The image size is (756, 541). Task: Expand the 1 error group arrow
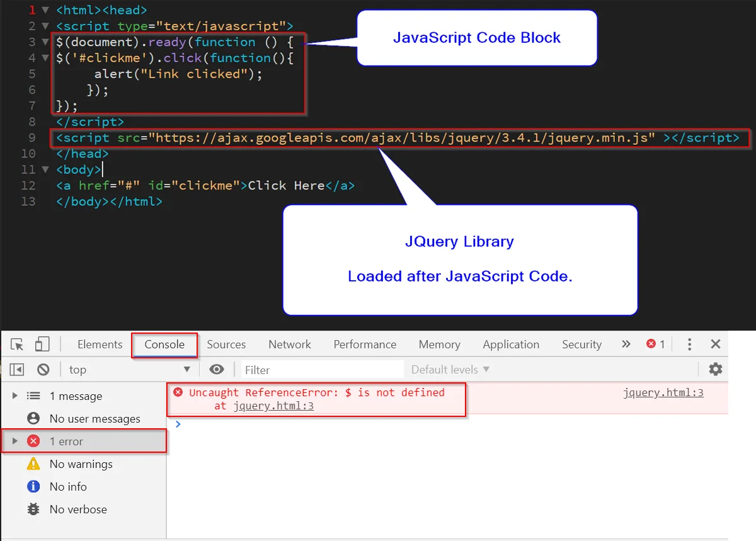[x=15, y=441]
